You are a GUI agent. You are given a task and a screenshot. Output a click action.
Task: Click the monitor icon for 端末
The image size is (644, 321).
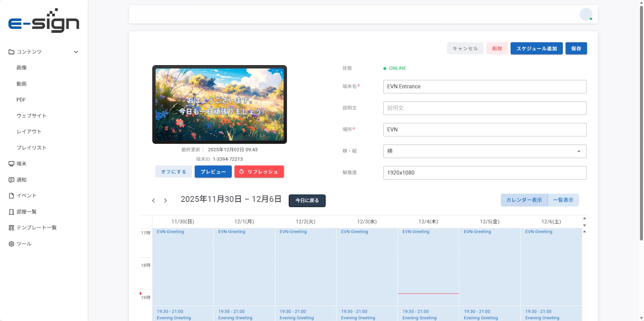coord(12,164)
